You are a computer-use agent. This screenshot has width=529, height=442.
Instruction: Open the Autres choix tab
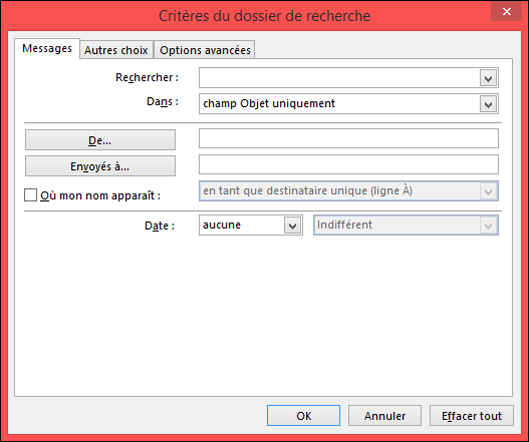[x=116, y=50]
